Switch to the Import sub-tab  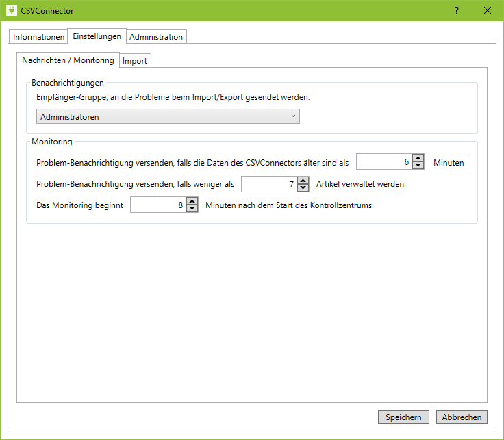pyautogui.click(x=135, y=61)
